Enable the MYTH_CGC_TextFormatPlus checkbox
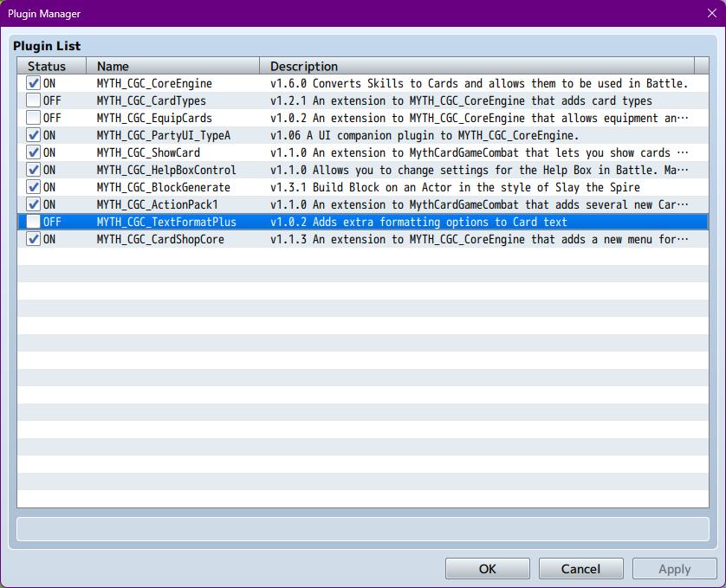726x588 pixels. click(x=33, y=222)
